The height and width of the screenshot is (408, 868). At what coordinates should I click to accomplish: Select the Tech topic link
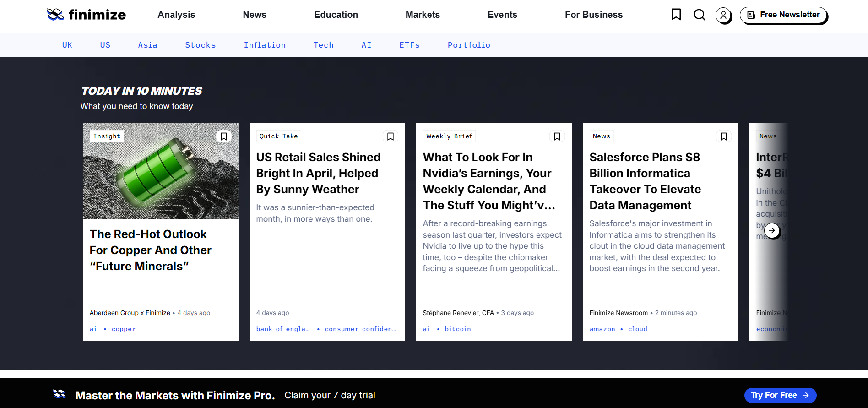(324, 45)
